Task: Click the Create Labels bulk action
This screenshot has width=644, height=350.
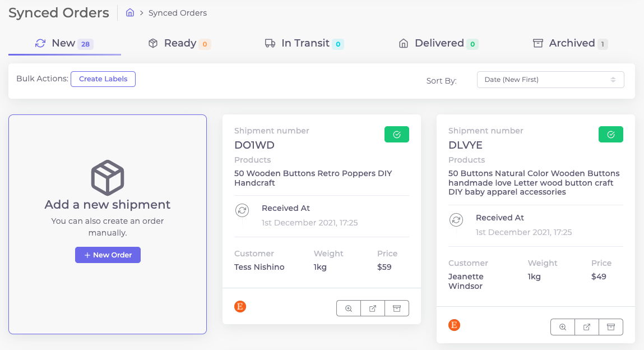Action: (x=103, y=79)
